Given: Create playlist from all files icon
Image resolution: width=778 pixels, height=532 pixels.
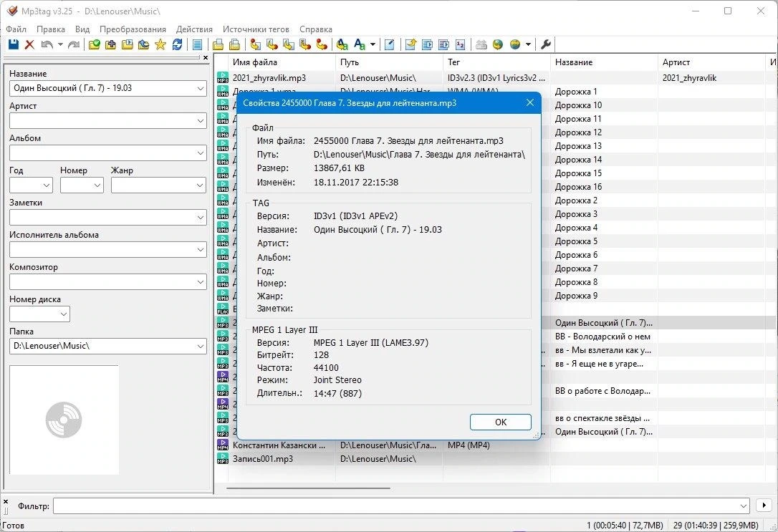Looking at the screenshot, I should [x=427, y=44].
